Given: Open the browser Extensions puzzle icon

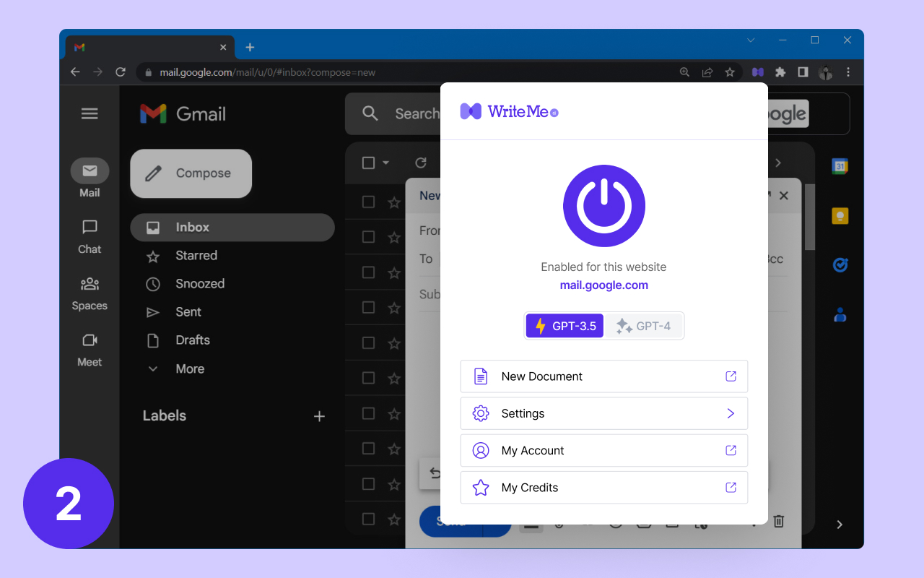Looking at the screenshot, I should coord(780,72).
